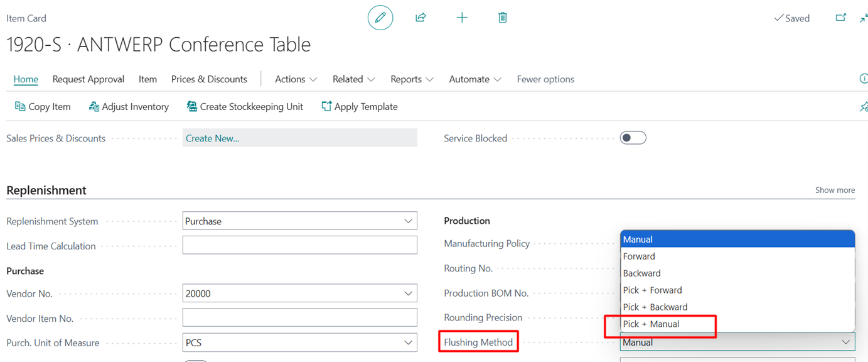Expand the Related menu
Viewport: 868px width, 362px height.
(x=354, y=79)
